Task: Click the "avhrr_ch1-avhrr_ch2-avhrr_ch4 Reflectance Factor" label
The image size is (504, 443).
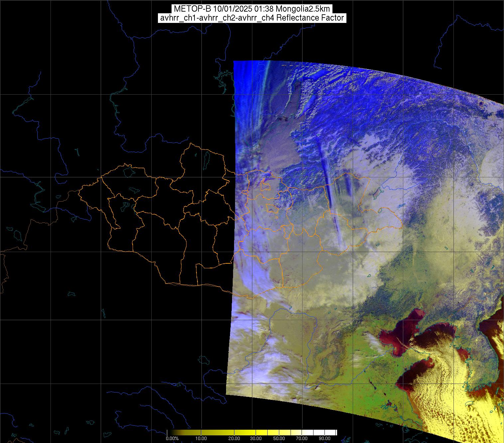Action: (252, 18)
